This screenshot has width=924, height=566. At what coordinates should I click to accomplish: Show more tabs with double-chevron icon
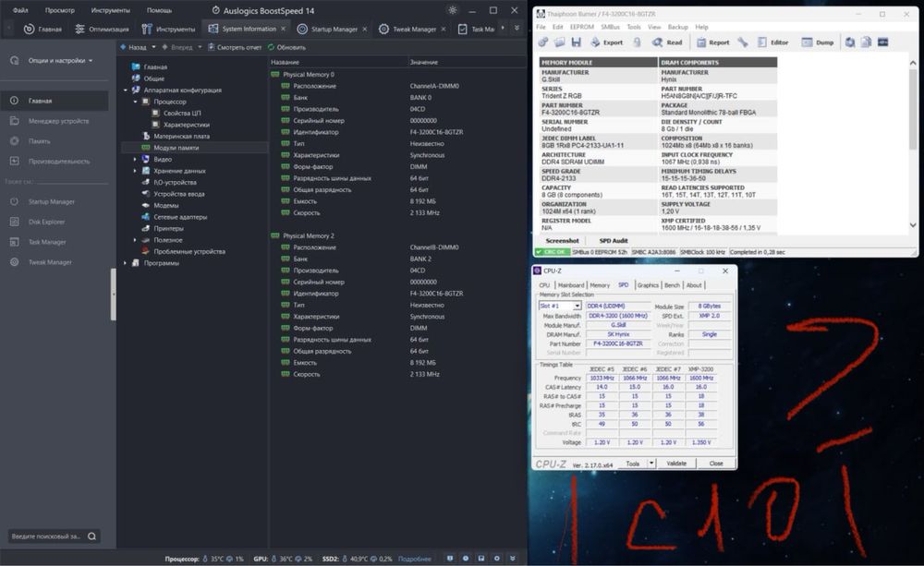tap(517, 29)
